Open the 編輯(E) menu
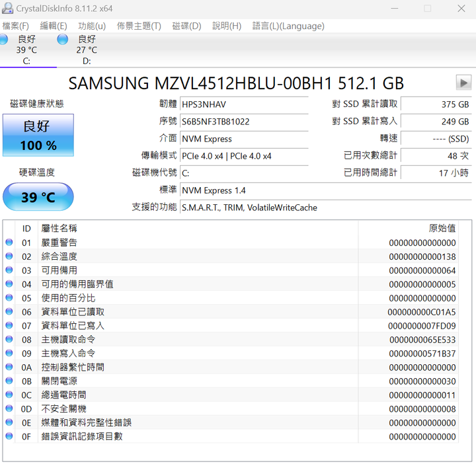 54,26
